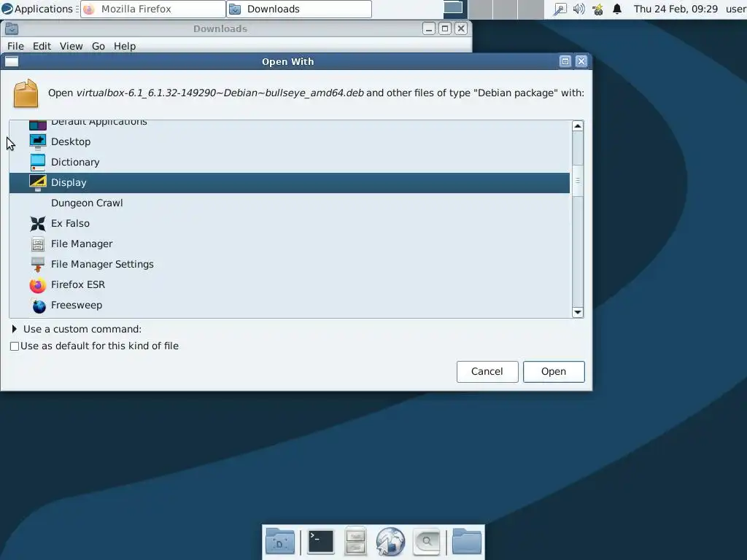Click the scroll up arrow of the list
This screenshot has height=560, width=747.
(578, 126)
